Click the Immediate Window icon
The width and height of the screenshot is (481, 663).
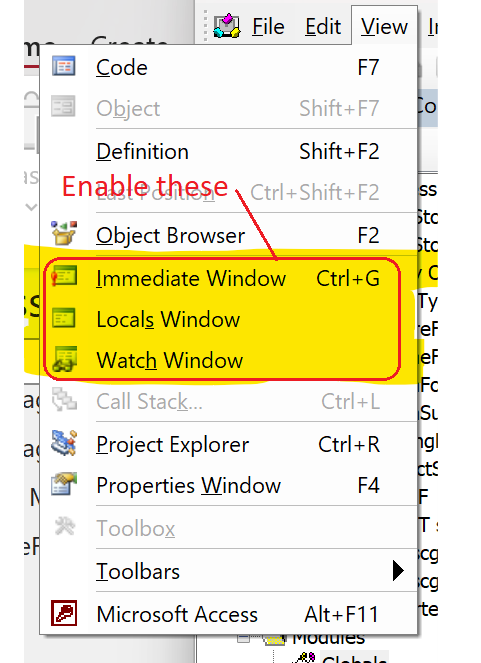[x=64, y=277]
